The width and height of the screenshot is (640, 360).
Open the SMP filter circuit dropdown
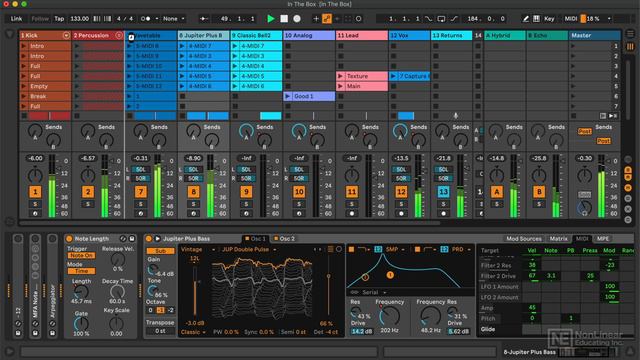pos(395,249)
